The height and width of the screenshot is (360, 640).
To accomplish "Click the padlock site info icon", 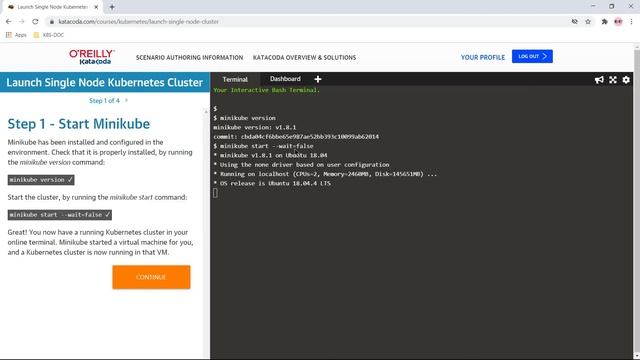I will click(x=52, y=22).
